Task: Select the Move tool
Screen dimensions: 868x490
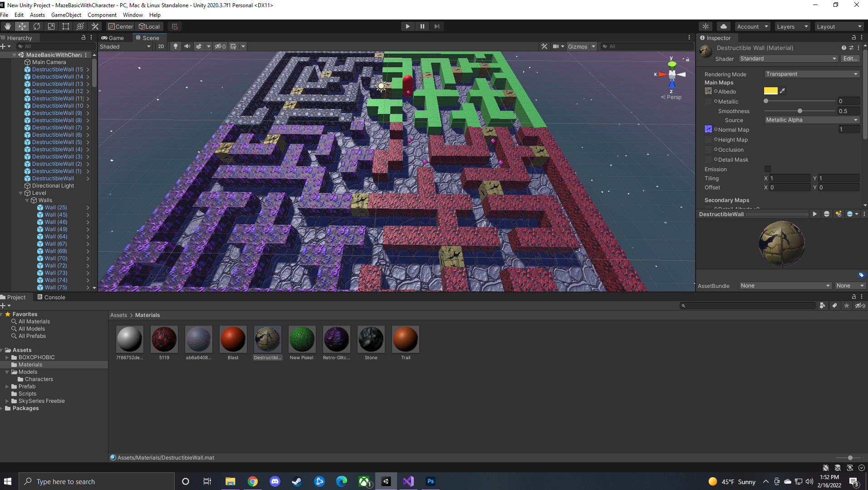Action: click(x=22, y=26)
